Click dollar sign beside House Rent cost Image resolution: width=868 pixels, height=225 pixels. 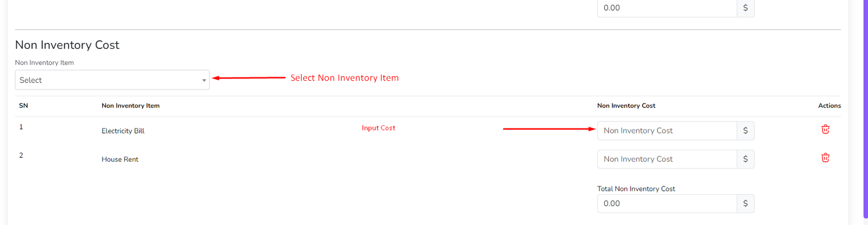745,159
